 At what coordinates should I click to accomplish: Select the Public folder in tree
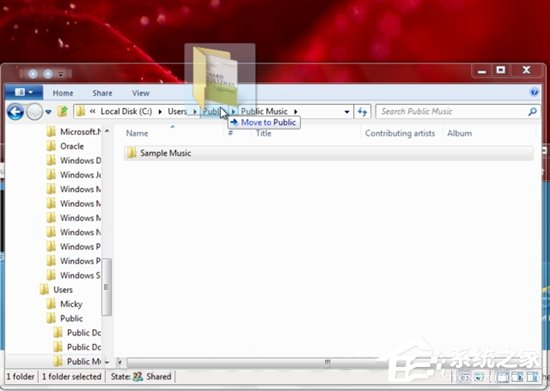pyautogui.click(x=72, y=318)
